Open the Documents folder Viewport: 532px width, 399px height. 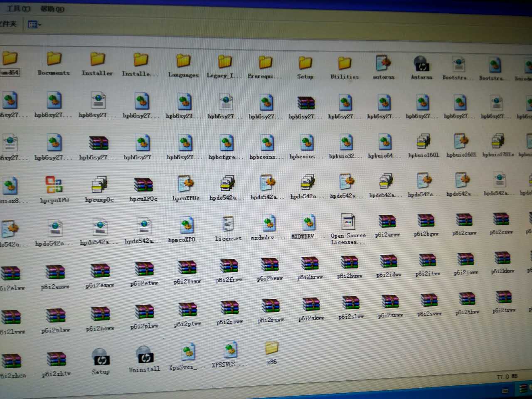click(x=54, y=59)
